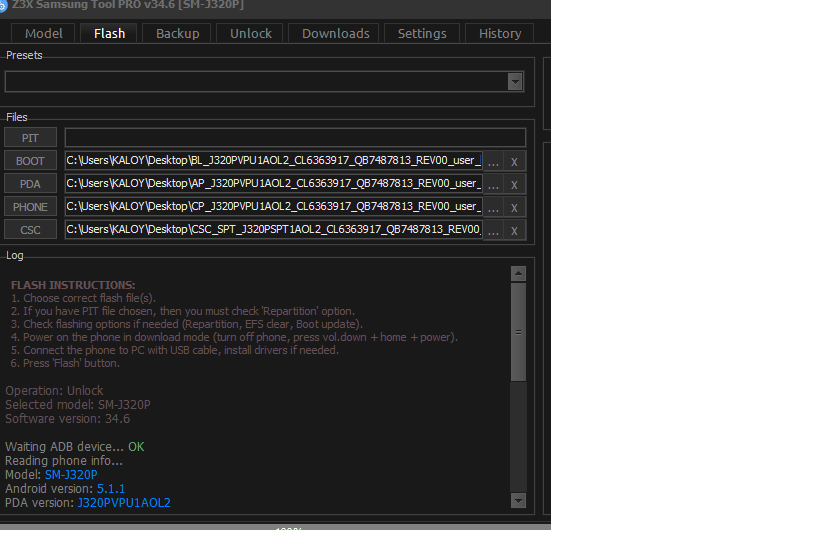This screenshot has height=546, width=819.
Task: Clear the PDA file with X icon
Action: tap(514, 184)
